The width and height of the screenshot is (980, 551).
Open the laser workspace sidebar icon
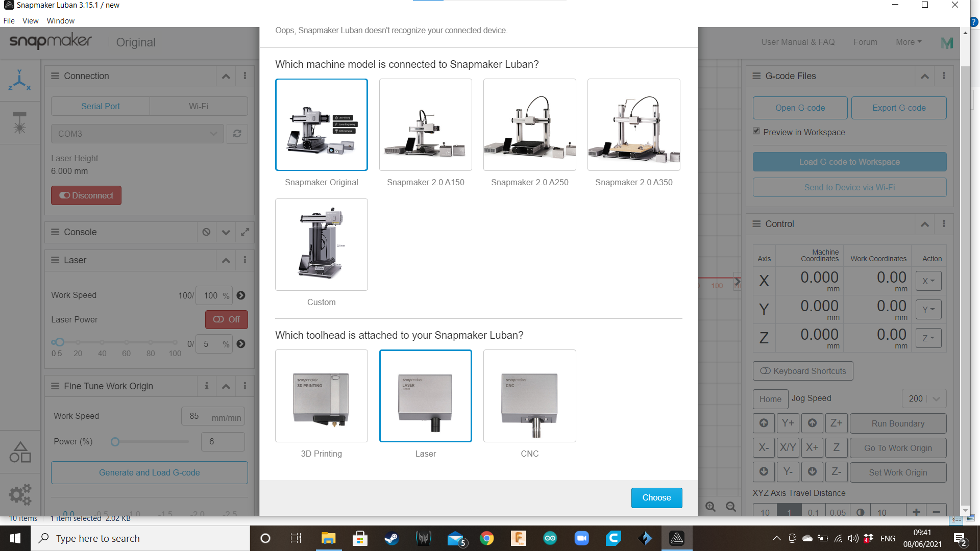[19, 123]
